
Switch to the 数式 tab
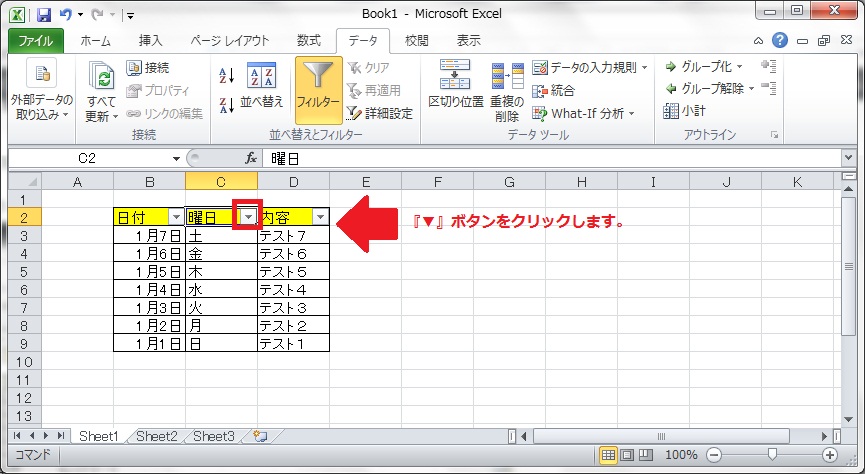coord(308,40)
